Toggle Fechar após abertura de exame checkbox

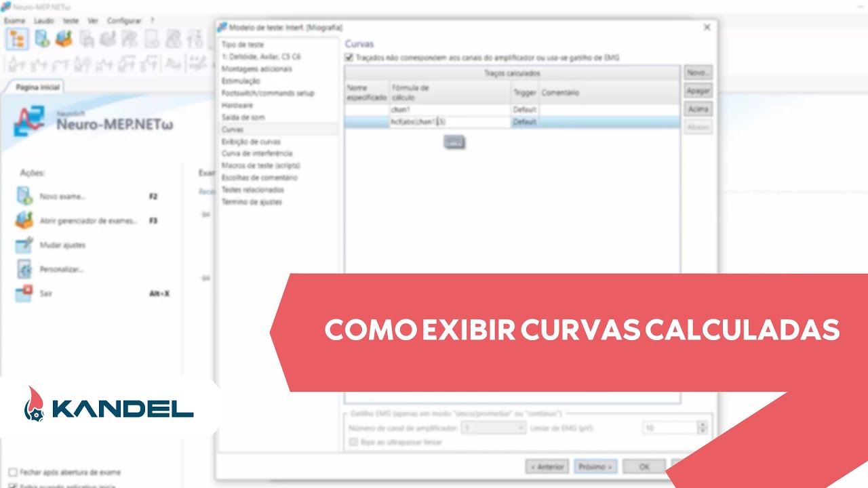12,472
